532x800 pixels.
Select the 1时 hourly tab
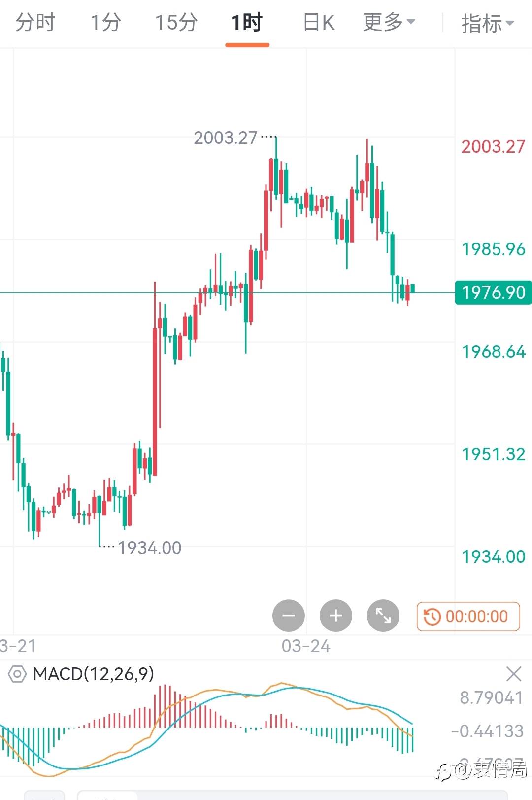(247, 22)
